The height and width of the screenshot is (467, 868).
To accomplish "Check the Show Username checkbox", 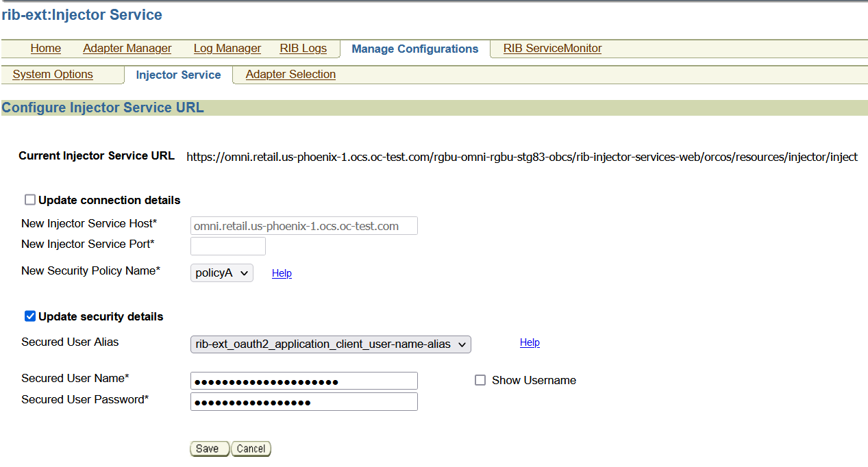I will (480, 380).
